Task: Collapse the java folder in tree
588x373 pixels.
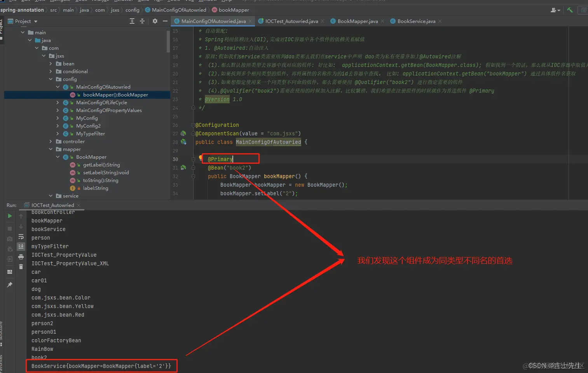Action: coord(30,40)
